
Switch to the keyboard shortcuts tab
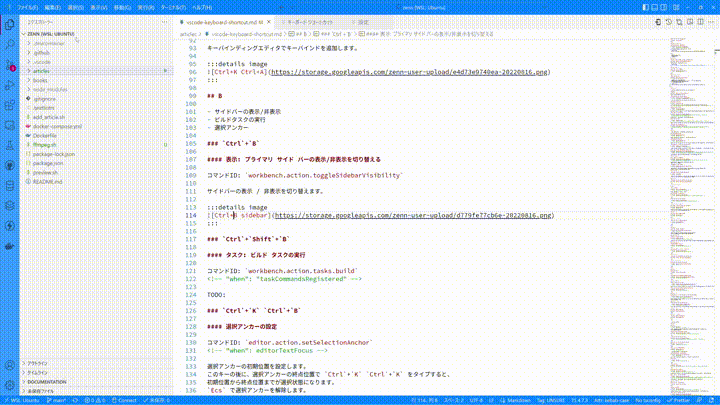point(310,22)
